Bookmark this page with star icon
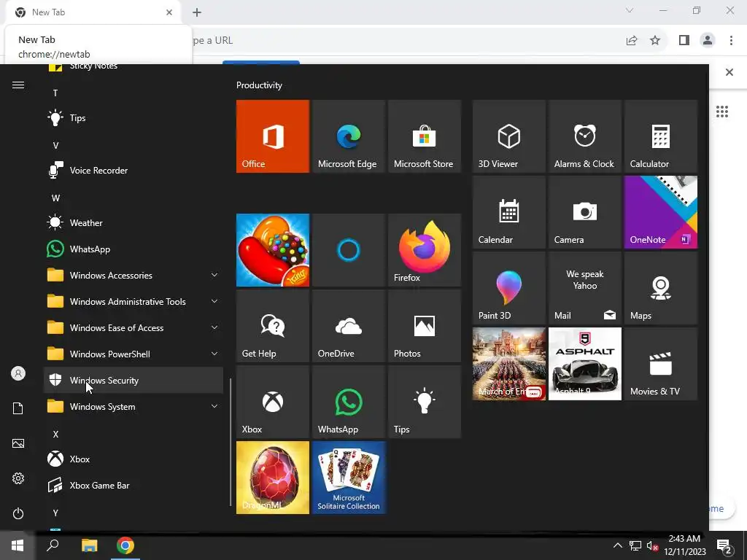The image size is (747, 560). [655, 40]
